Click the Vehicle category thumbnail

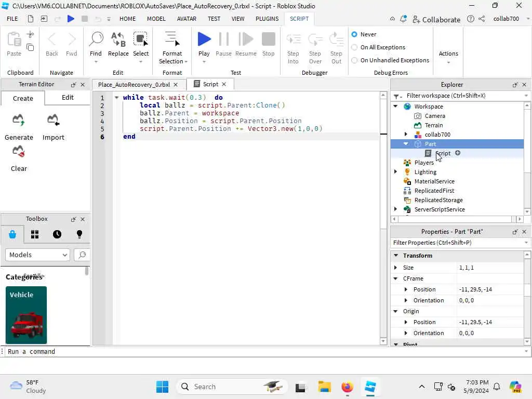pyautogui.click(x=26, y=315)
